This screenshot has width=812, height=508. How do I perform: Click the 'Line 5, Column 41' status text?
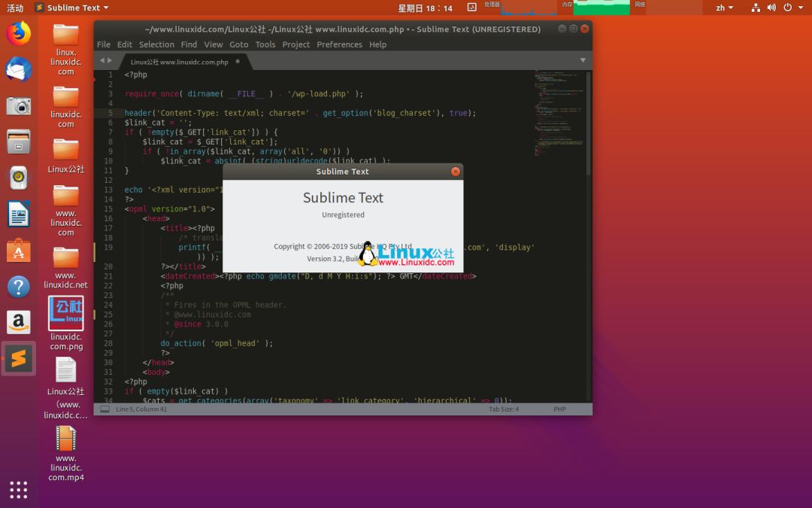click(141, 409)
